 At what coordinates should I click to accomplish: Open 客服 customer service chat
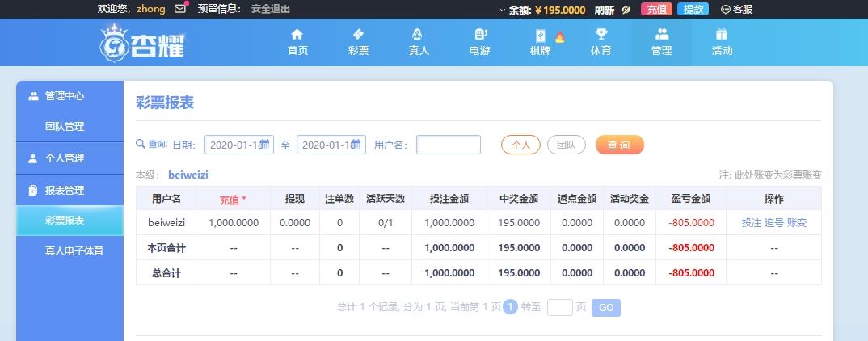pyautogui.click(x=737, y=10)
